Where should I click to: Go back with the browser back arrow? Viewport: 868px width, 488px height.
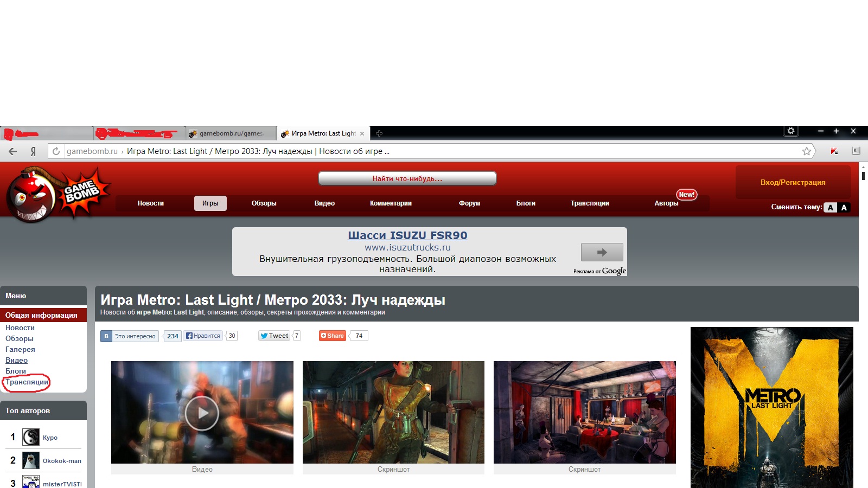coord(13,151)
